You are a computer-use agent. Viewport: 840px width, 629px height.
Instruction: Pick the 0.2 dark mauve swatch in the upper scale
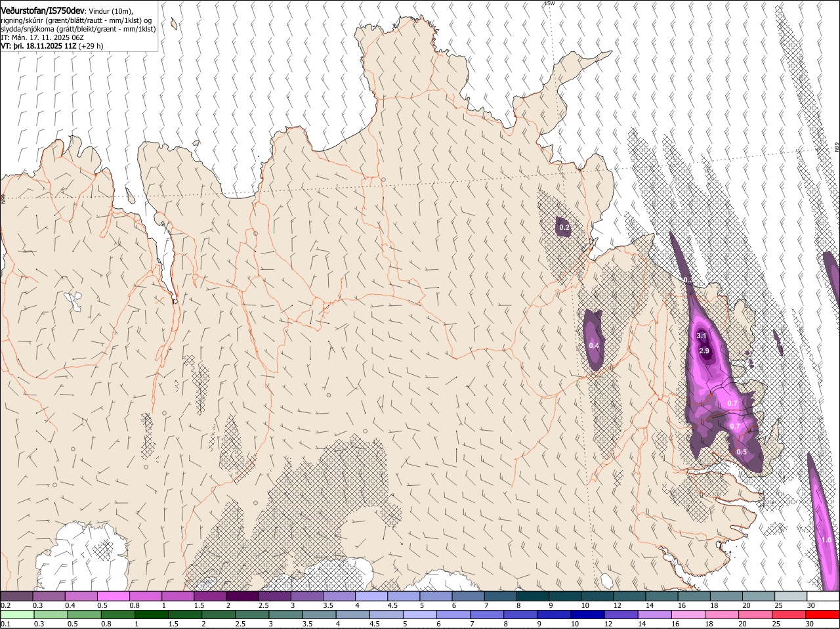(x=16, y=596)
